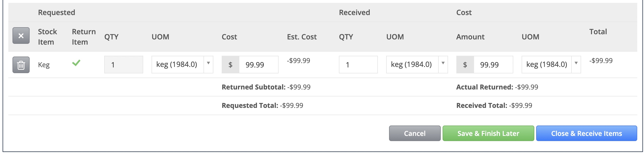Click the Requested UOM dropdown arrow
Image resolution: width=644 pixels, height=153 pixels.
point(208,63)
